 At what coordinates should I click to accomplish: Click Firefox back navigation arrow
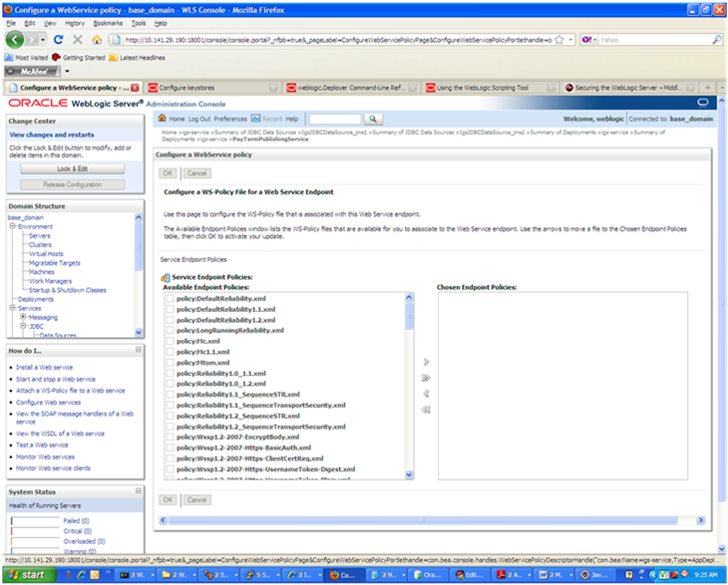click(x=14, y=40)
